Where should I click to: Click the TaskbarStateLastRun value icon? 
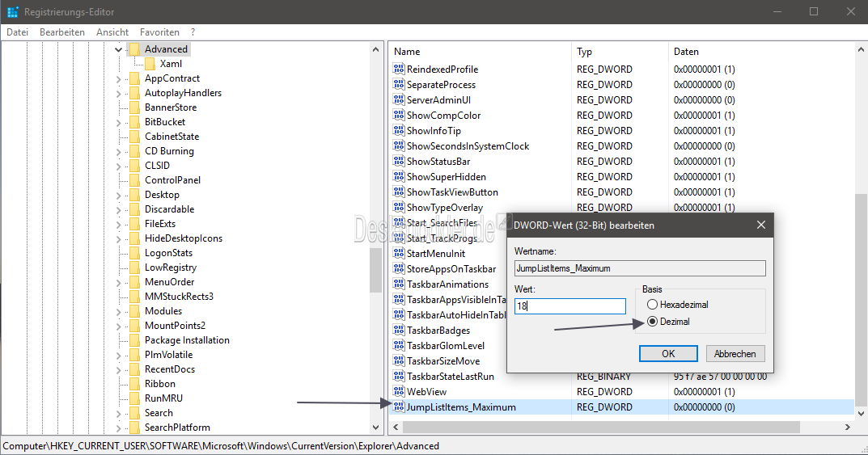click(399, 376)
